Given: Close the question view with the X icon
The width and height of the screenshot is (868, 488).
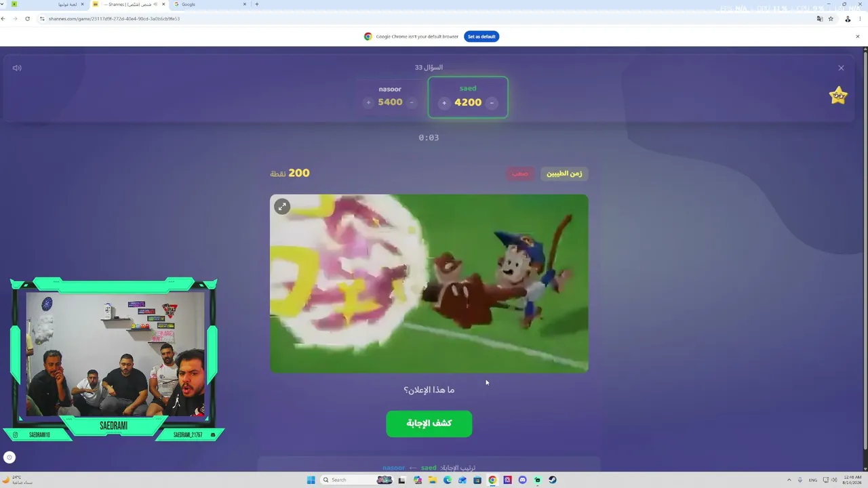Looking at the screenshot, I should point(841,68).
